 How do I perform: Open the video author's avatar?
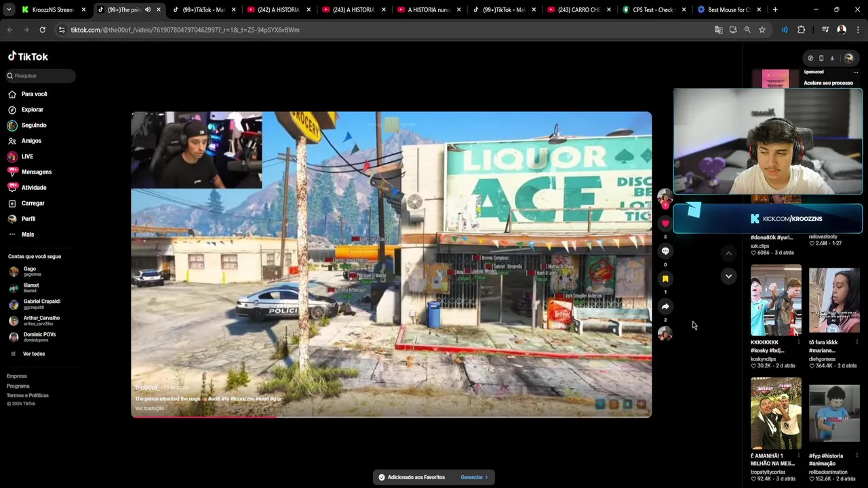665,196
